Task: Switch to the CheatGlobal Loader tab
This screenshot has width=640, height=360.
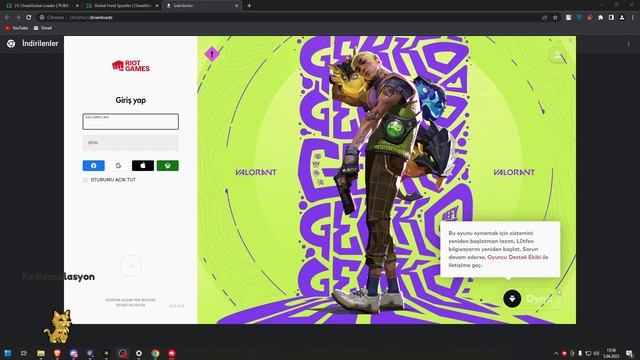Action: tap(42, 6)
